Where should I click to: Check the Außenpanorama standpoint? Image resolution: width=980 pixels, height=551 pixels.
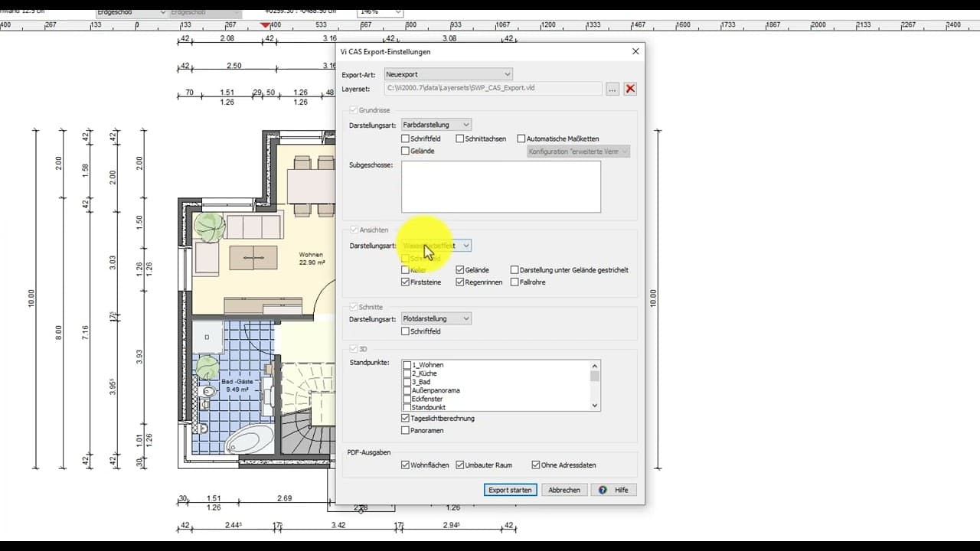[x=407, y=390]
